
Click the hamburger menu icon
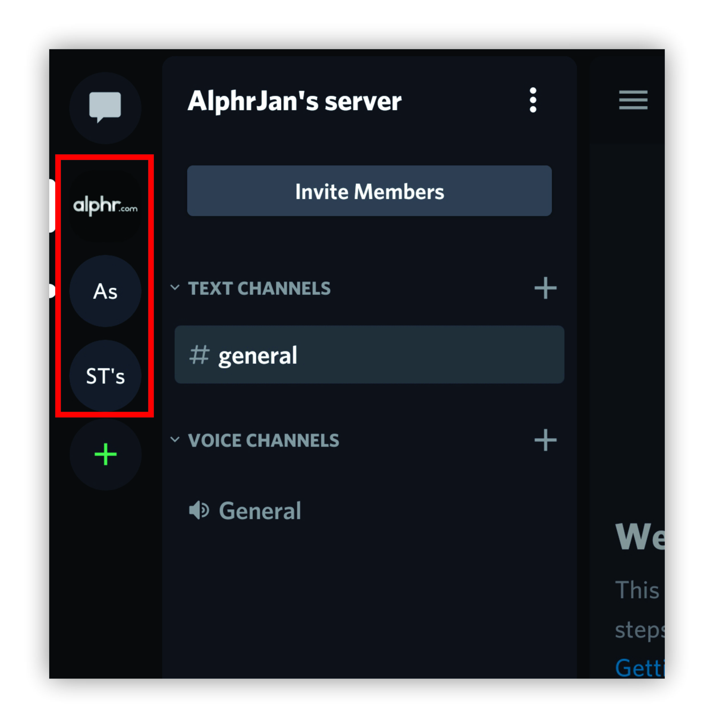(x=633, y=100)
